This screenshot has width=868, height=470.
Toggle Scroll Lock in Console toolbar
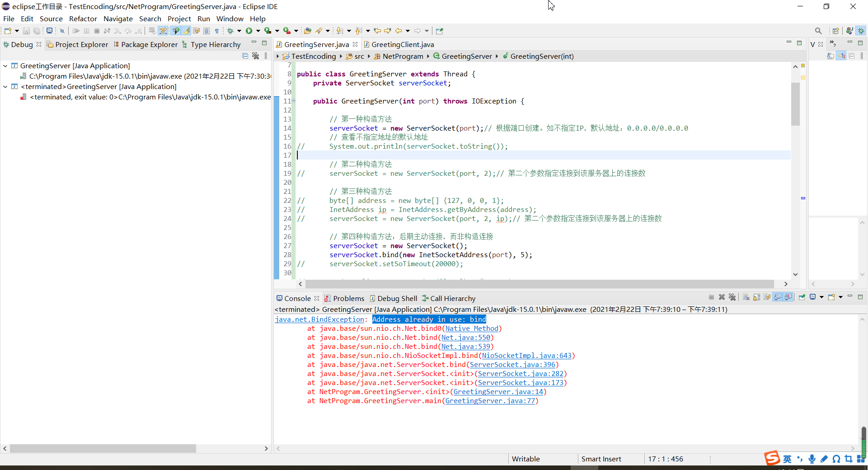pyautogui.click(x=756, y=297)
